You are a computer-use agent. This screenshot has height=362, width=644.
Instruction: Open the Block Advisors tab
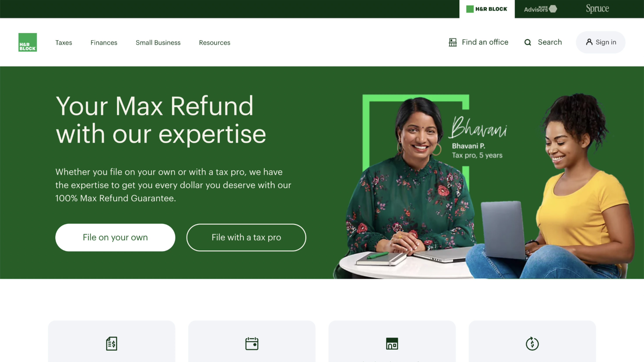click(540, 9)
